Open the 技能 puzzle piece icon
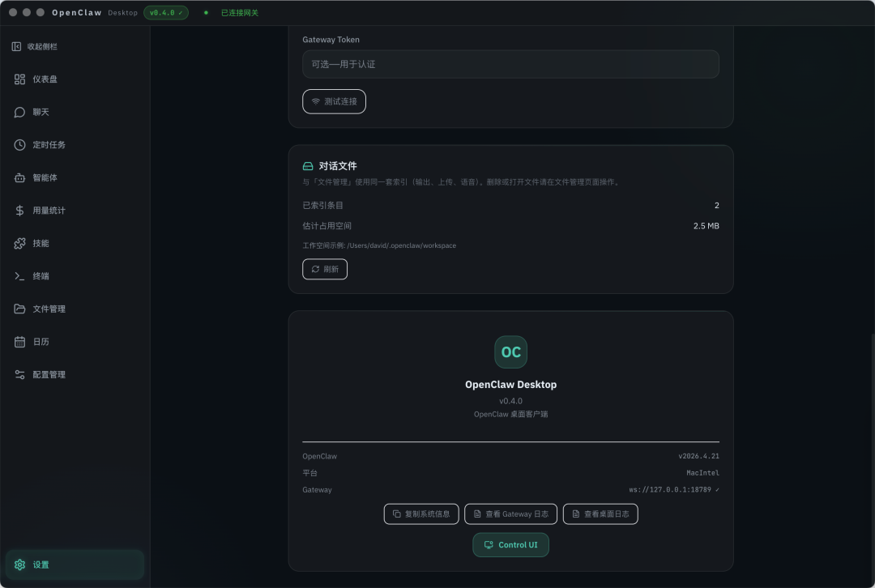 (19, 243)
